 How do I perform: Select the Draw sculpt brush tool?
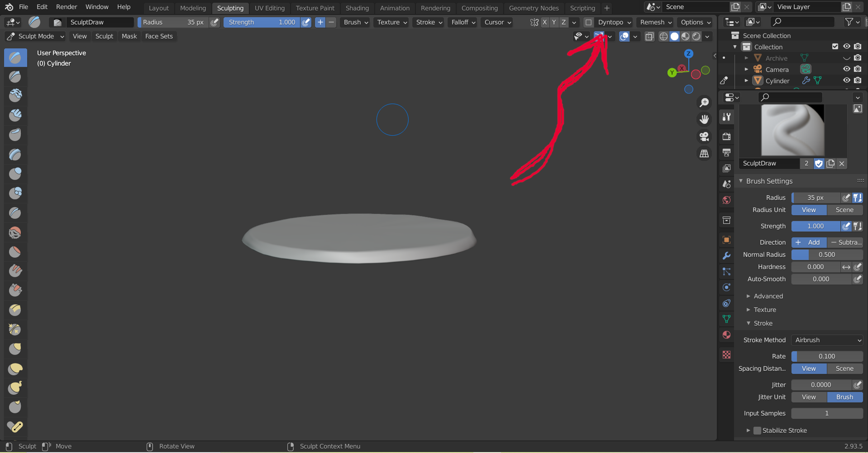(x=15, y=58)
